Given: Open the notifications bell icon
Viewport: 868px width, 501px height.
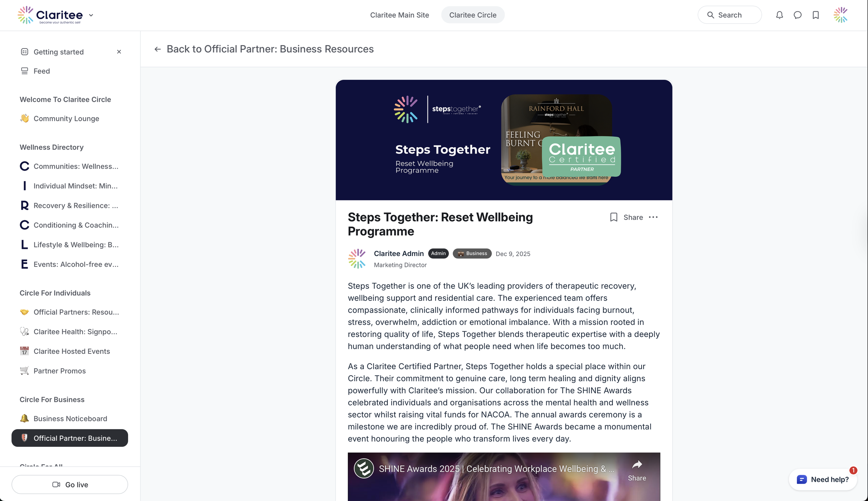Looking at the screenshot, I should tap(779, 15).
